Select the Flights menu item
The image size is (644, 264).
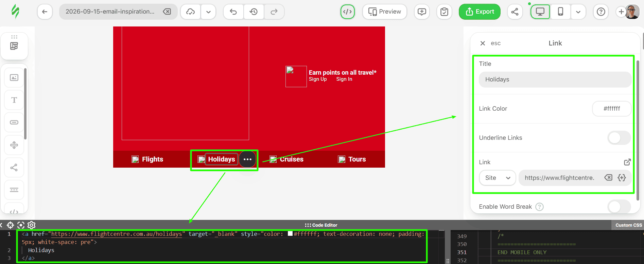tap(153, 159)
